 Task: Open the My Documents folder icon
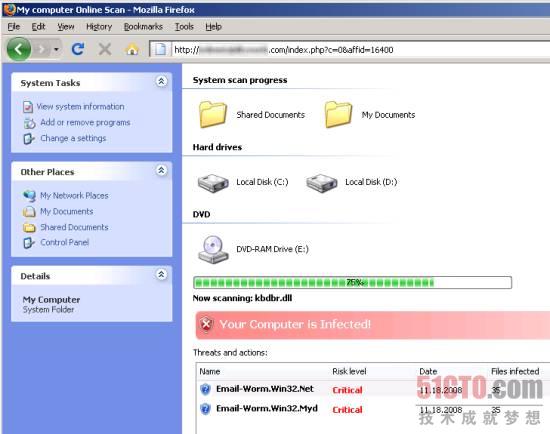click(x=338, y=114)
